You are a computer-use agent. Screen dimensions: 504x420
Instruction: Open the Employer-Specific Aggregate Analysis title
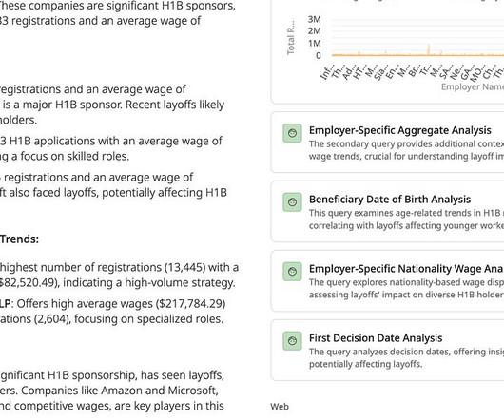[399, 130]
